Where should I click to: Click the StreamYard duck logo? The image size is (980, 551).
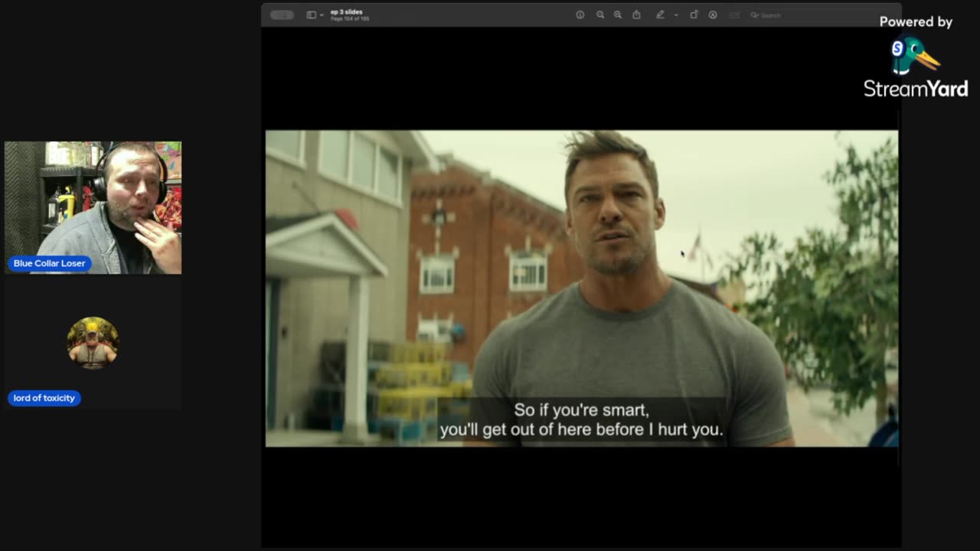(x=915, y=56)
